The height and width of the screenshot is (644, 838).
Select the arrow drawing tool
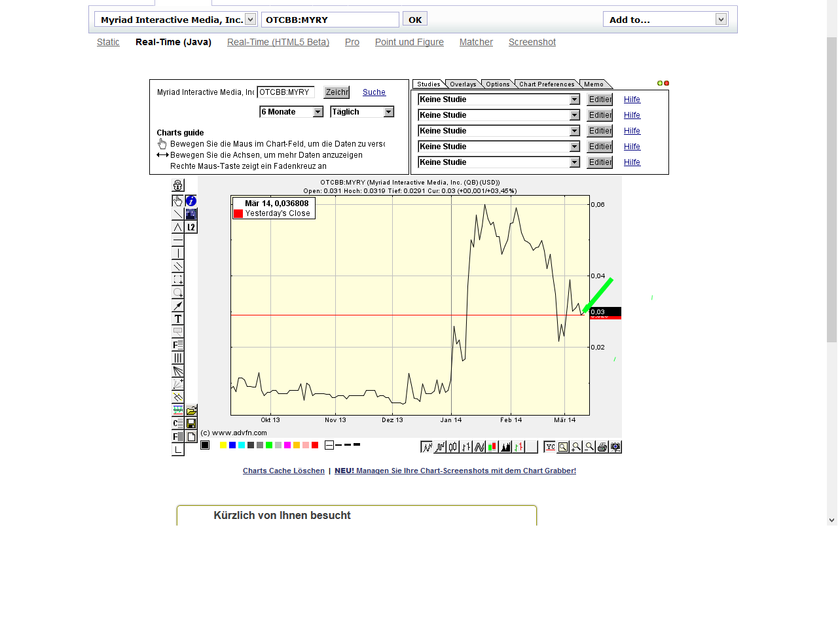(178, 306)
